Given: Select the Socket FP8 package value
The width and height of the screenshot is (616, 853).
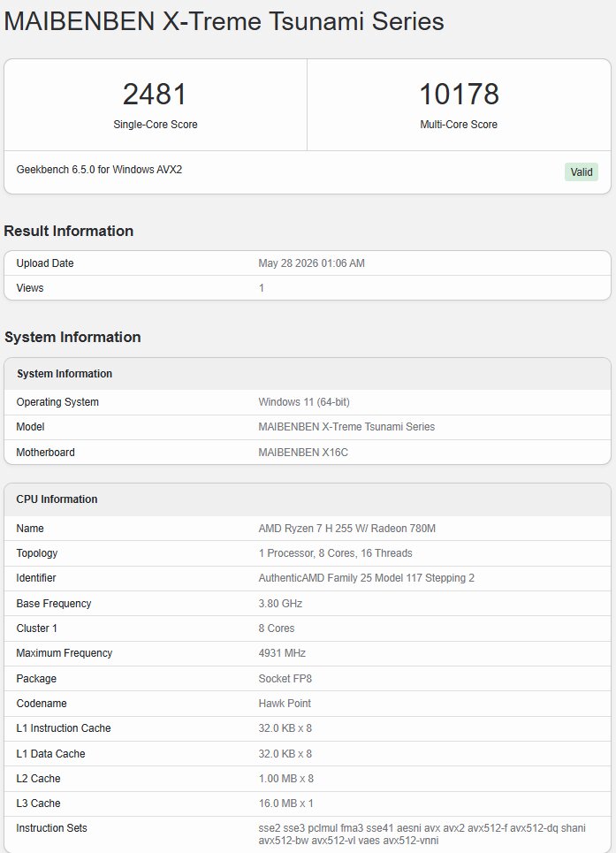Looking at the screenshot, I should click(x=285, y=678).
